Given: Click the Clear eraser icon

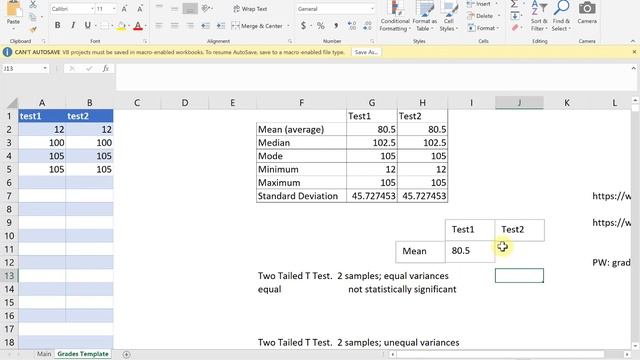Looking at the screenshot, I should [515, 28].
